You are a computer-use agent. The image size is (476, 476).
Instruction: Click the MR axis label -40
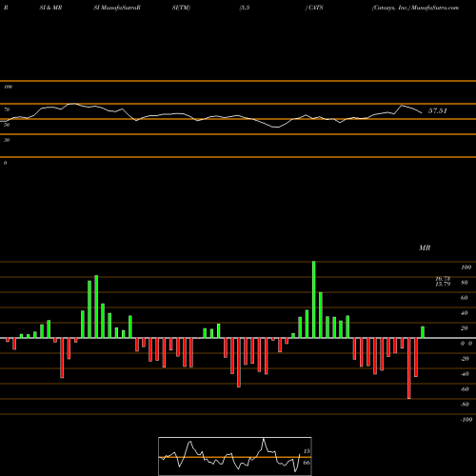[465, 374]
